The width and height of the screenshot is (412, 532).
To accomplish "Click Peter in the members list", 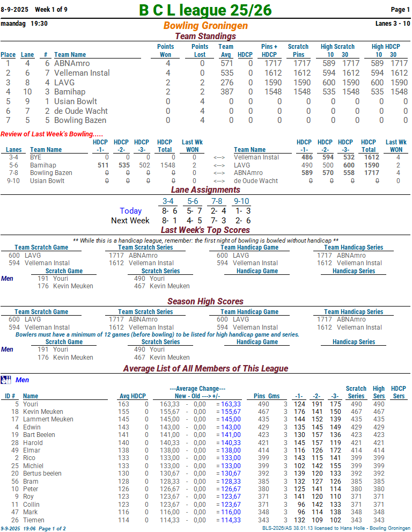I will [31, 489].
